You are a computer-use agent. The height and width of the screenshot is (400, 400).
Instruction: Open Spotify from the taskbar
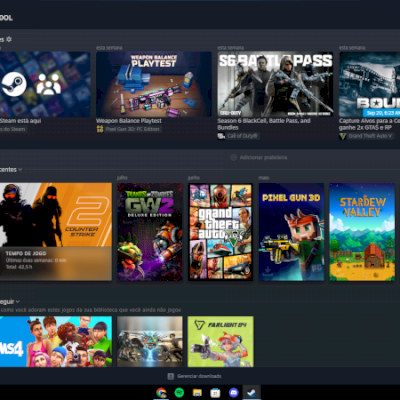pyautogui.click(x=179, y=393)
